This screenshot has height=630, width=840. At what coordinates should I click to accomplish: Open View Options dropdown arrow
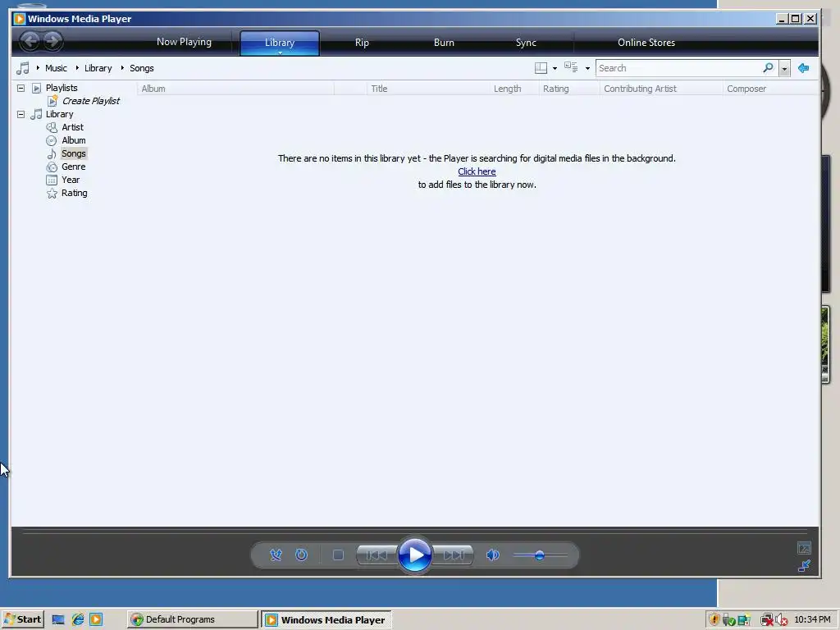coord(587,68)
